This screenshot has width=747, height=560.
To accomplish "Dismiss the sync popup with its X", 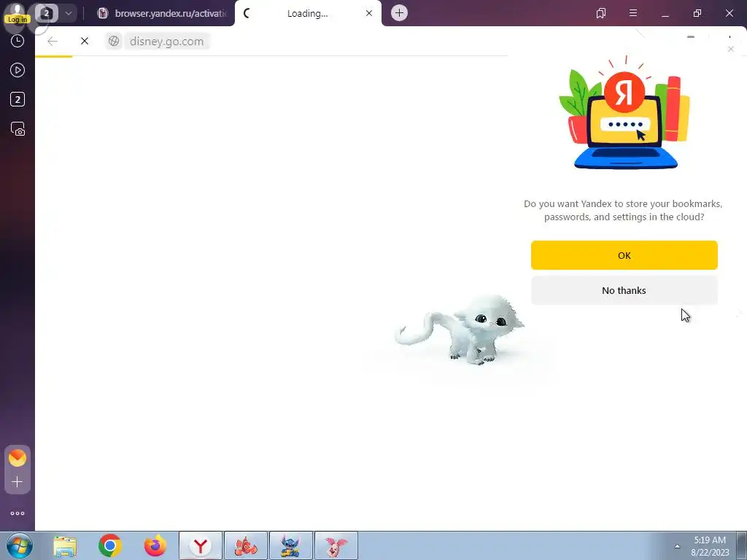I will [x=731, y=49].
